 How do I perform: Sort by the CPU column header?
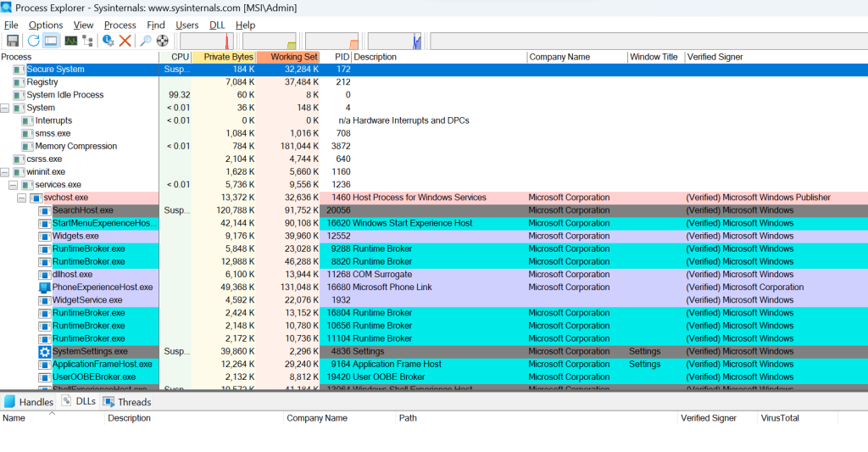(x=175, y=57)
